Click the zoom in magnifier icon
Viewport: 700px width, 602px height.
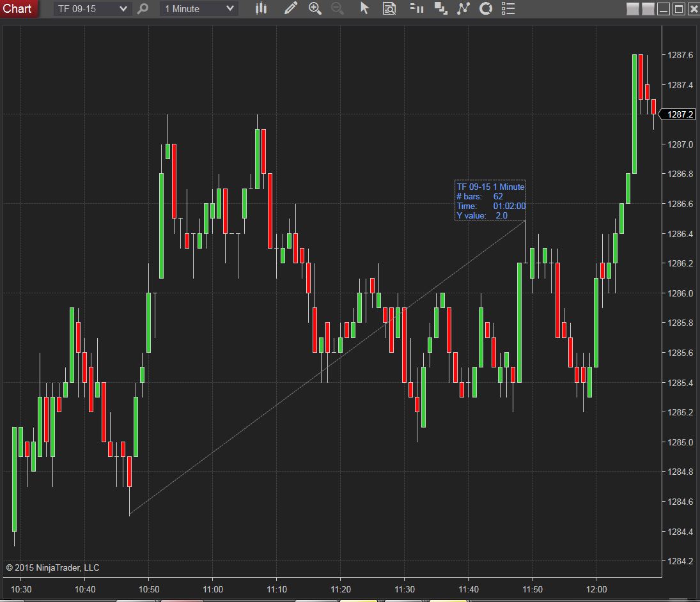(315, 8)
